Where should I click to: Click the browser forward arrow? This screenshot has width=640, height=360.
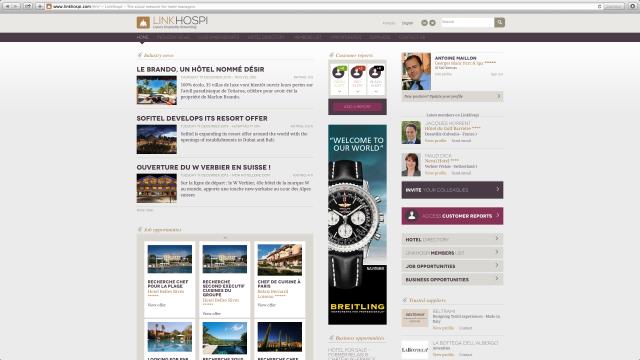coord(16,6)
